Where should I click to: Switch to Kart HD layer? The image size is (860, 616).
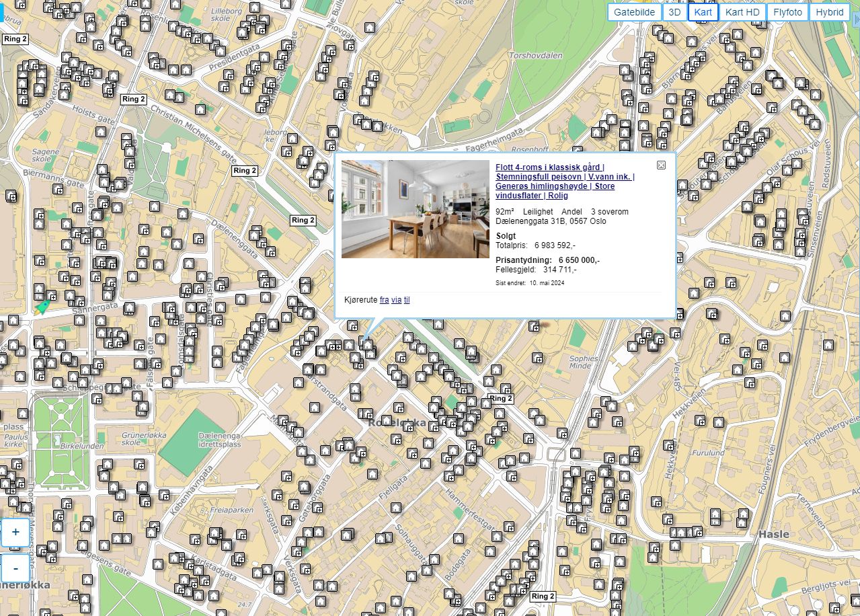742,12
